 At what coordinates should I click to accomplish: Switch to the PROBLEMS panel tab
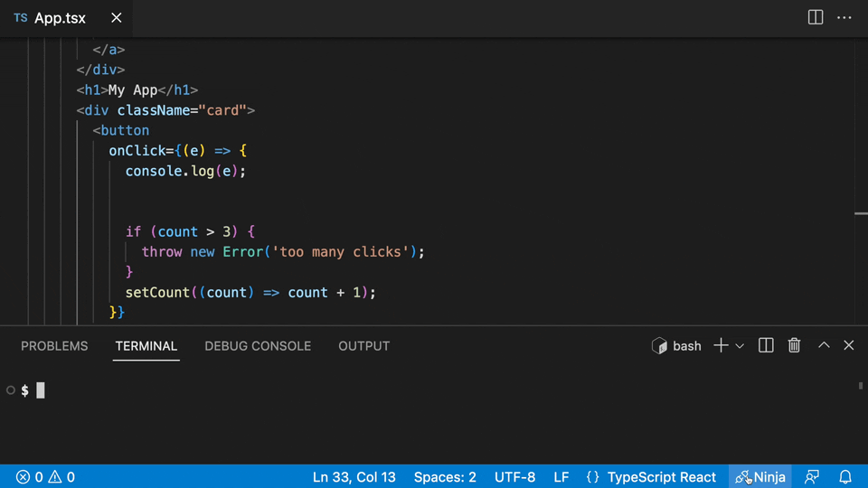(x=54, y=346)
